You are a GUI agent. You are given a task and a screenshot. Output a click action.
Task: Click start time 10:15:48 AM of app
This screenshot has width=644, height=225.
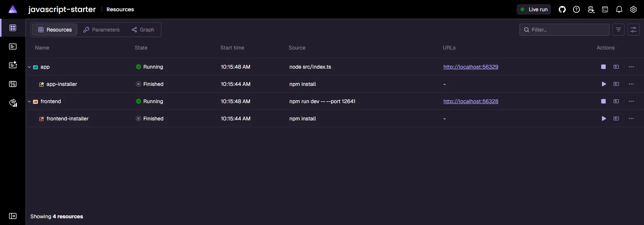[235, 67]
